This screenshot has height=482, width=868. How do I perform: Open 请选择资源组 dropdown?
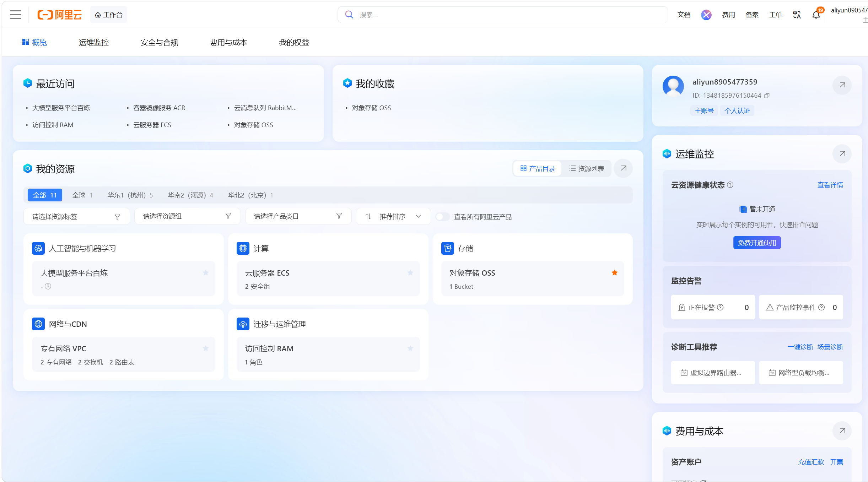point(187,216)
